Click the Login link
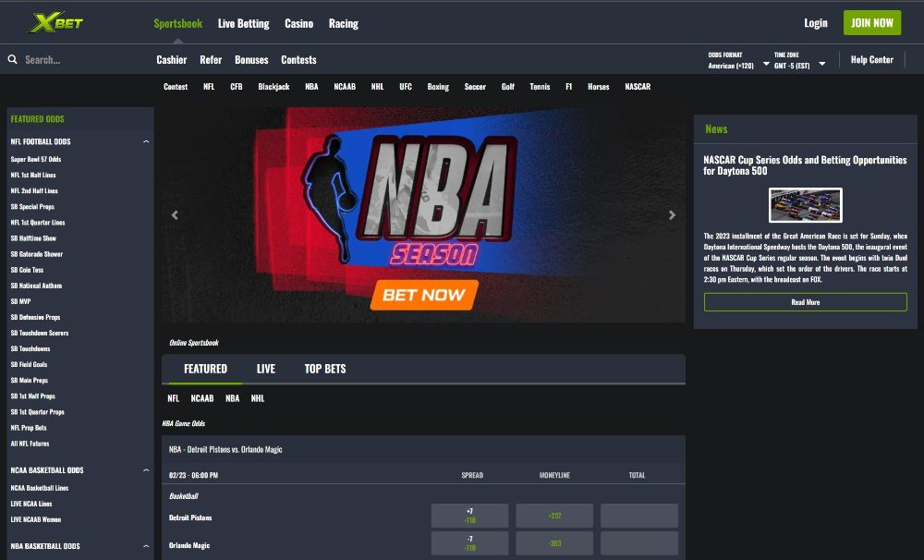Screen dimensions: 924x560 [x=816, y=23]
